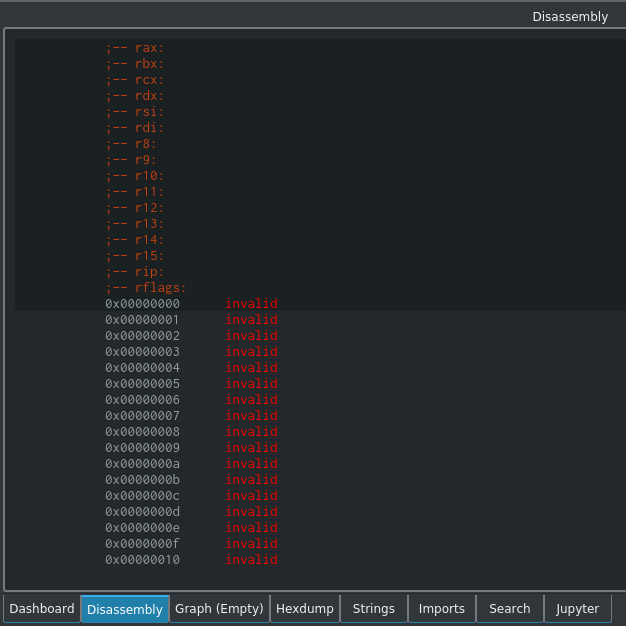The image size is (626, 626).
Task: Click the Disassembly panel title
Action: [x=570, y=16]
